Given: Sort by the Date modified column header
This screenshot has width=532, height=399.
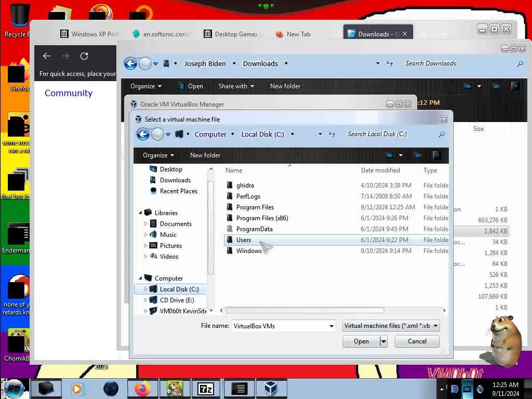Looking at the screenshot, I should pos(380,170).
